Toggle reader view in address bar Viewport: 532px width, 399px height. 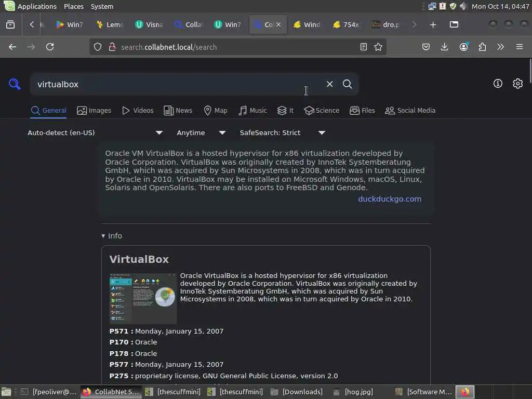point(363,47)
